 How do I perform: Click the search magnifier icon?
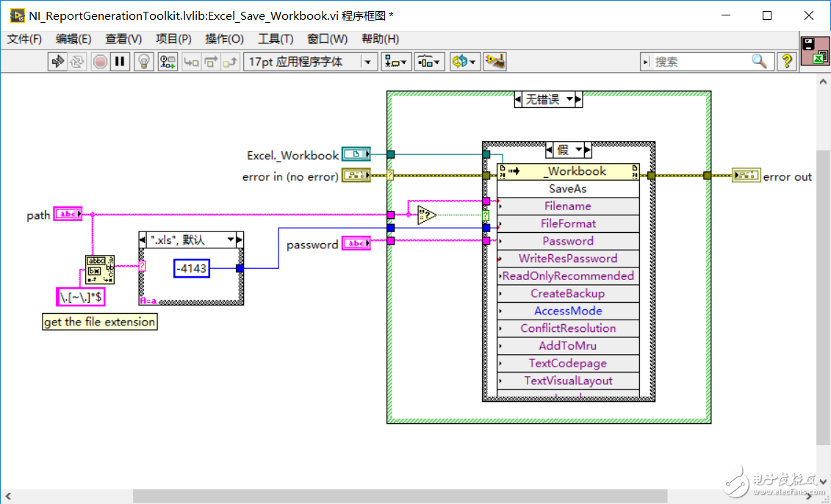[x=760, y=62]
